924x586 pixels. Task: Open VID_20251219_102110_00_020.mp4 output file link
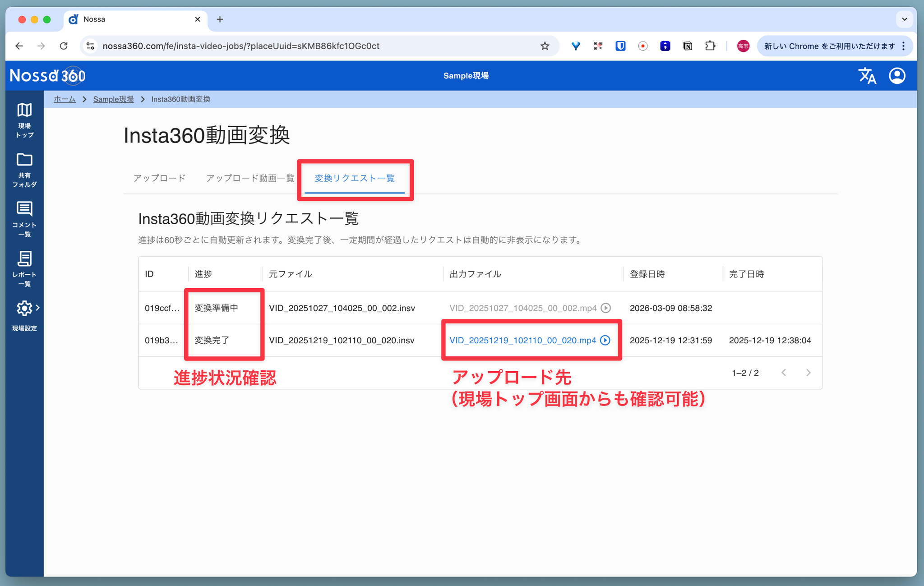pyautogui.click(x=522, y=340)
